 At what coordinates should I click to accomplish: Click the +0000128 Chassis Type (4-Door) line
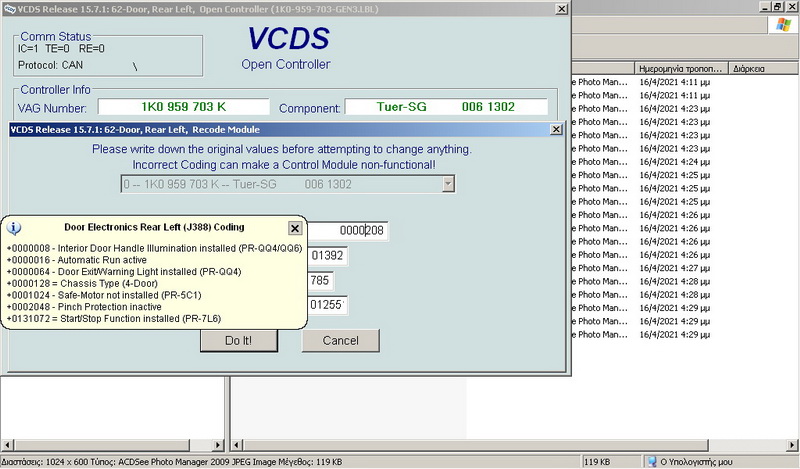(x=82, y=284)
